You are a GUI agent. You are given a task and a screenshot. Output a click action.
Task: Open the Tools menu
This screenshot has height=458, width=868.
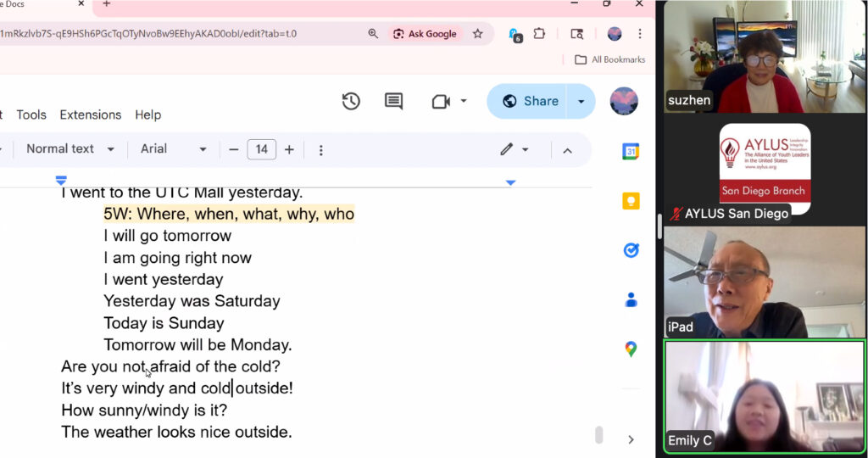31,114
